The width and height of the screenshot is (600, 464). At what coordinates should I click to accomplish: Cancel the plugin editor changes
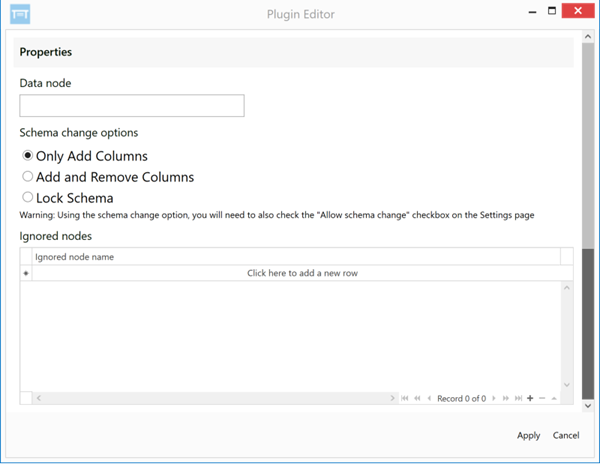pyautogui.click(x=566, y=435)
